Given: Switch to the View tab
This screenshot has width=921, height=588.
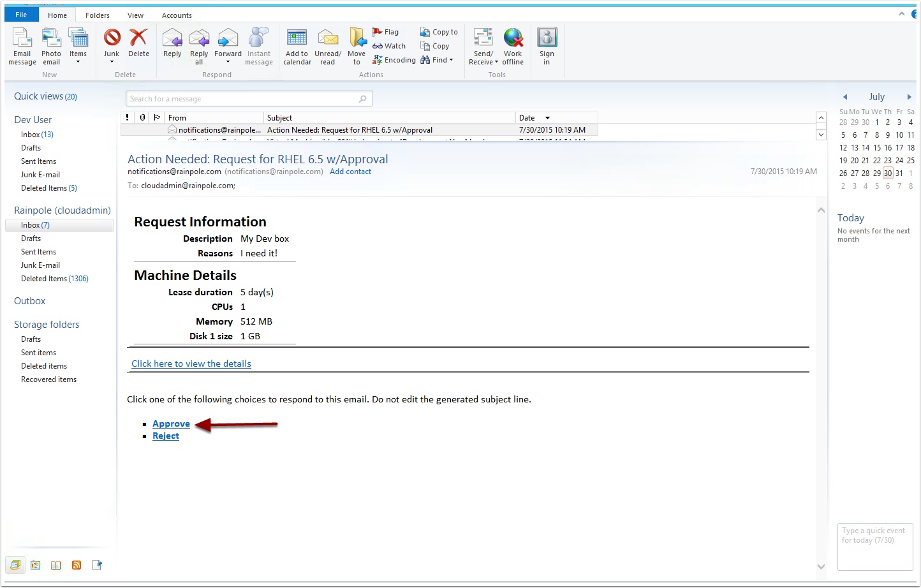Looking at the screenshot, I should point(135,15).
